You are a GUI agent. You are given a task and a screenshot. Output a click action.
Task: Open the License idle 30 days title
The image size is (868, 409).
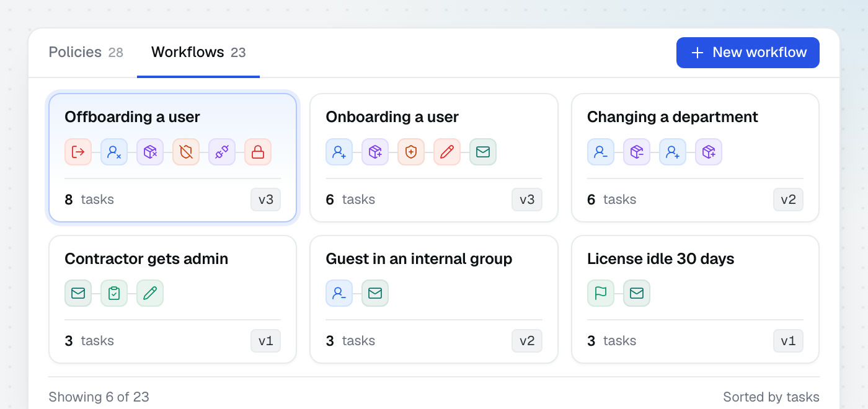coord(661,258)
